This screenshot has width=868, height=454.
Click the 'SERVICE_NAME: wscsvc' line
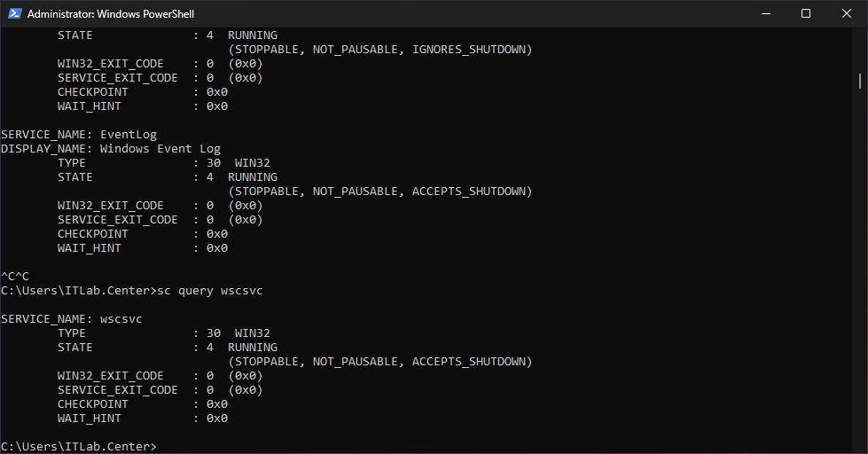(x=72, y=318)
